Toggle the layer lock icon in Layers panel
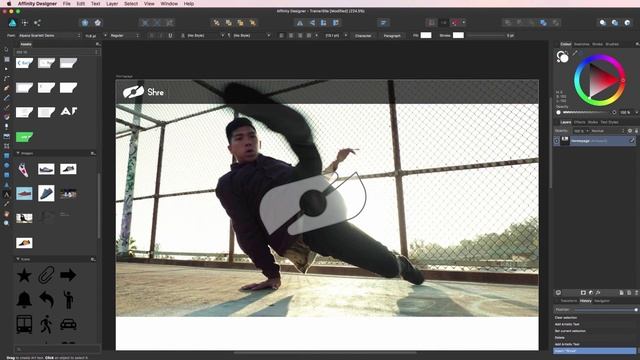640x360 pixels. 636,131
